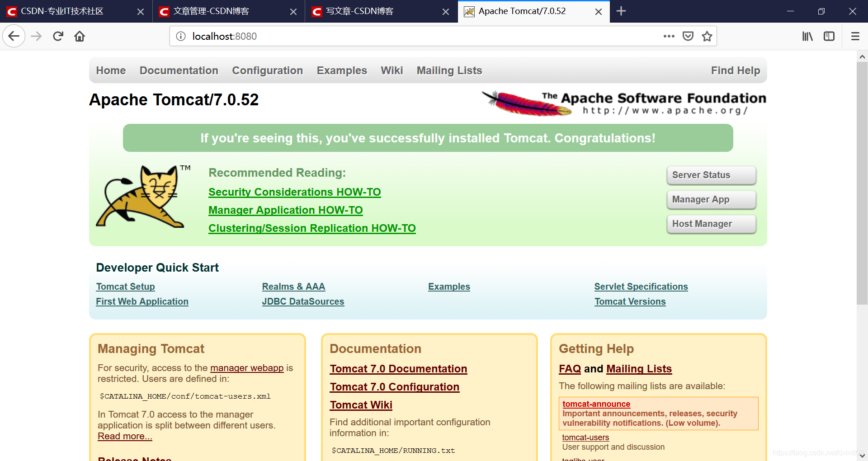Click the Manager App button

[x=711, y=199]
